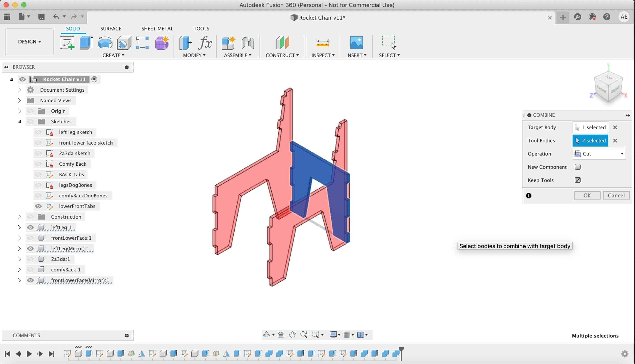This screenshot has height=364, width=635.
Task: Select the SOLID tab
Action: (x=73, y=28)
